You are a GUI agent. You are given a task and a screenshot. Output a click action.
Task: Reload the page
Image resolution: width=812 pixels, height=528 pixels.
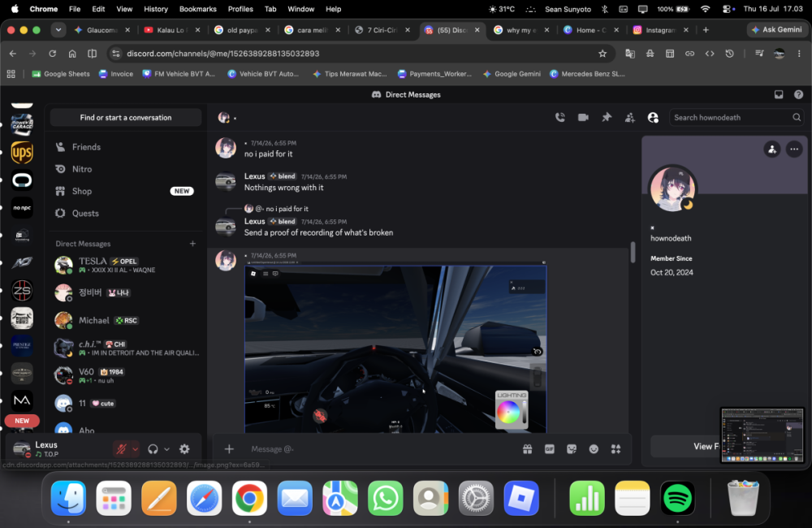(x=52, y=54)
